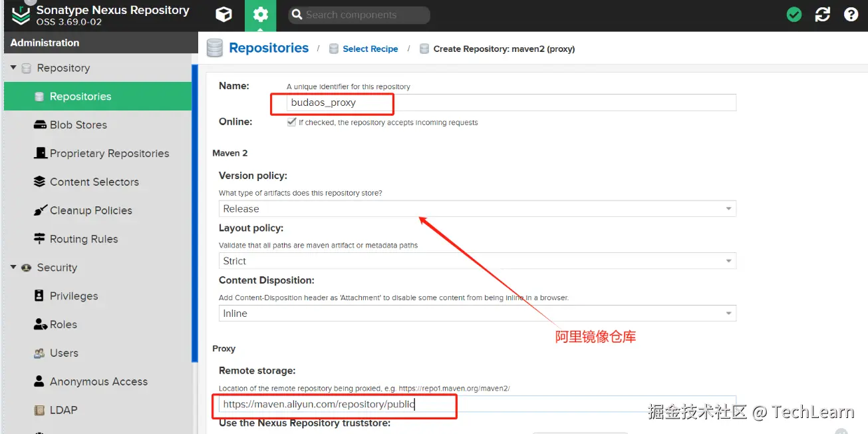Click the Select Recipe breadcrumb icon
The height and width of the screenshot is (434, 868).
(334, 49)
